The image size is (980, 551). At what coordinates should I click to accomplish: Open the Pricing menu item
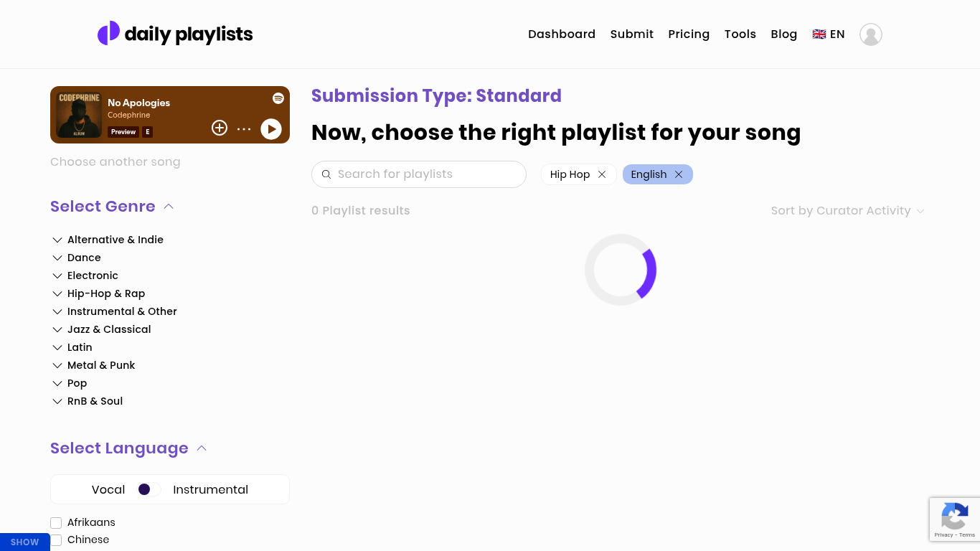(x=689, y=34)
